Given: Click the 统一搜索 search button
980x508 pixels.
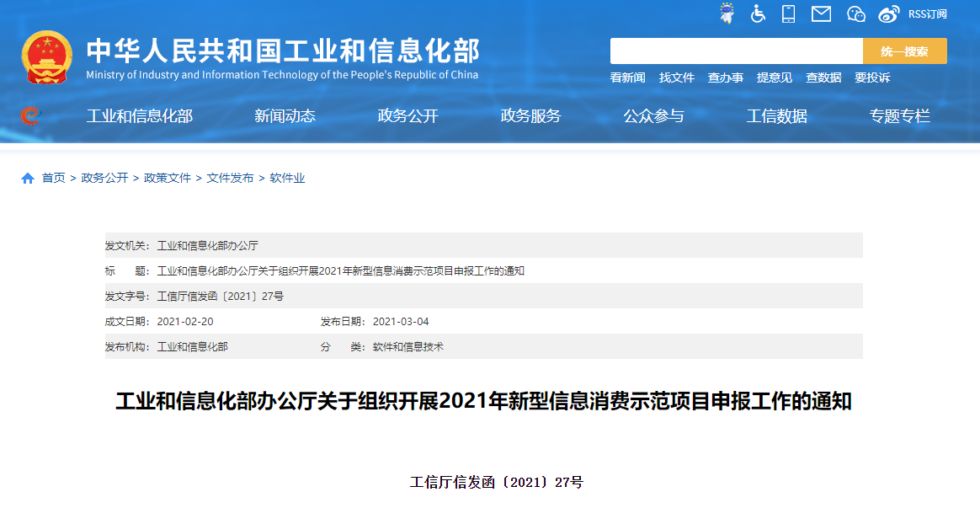Looking at the screenshot, I should [x=904, y=51].
